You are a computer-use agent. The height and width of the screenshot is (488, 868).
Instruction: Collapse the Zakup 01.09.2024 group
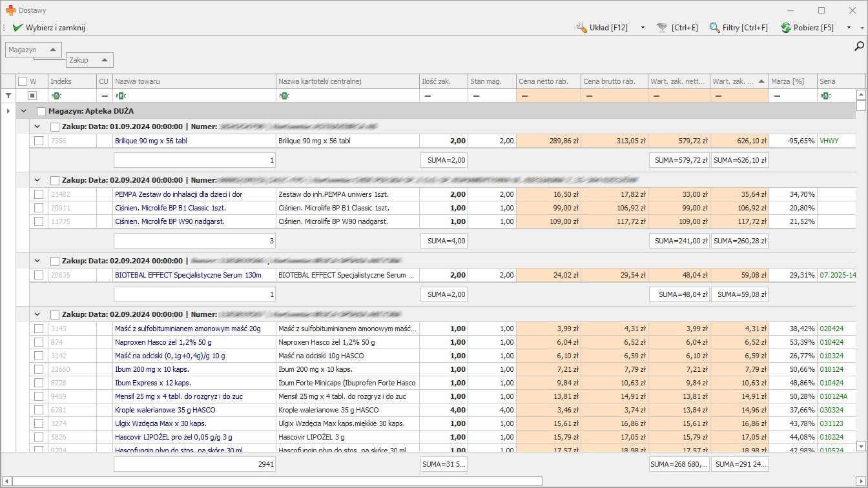pyautogui.click(x=37, y=127)
